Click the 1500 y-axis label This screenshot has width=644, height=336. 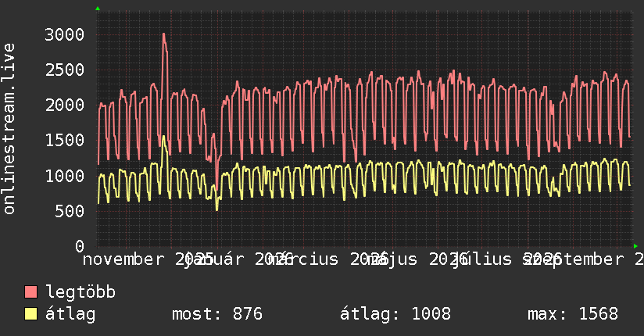pyautogui.click(x=65, y=141)
